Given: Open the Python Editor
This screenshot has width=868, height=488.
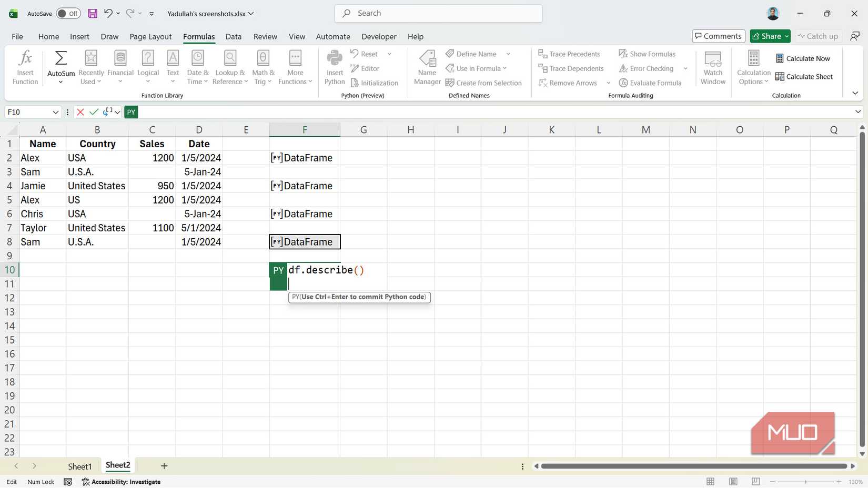Looking at the screenshot, I should click(x=365, y=68).
